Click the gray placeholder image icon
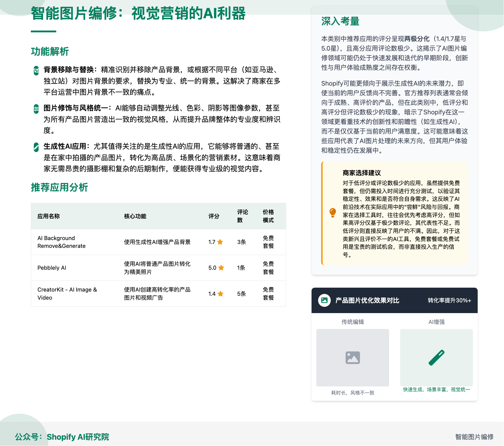The width and height of the screenshot is (504, 446). tap(353, 358)
